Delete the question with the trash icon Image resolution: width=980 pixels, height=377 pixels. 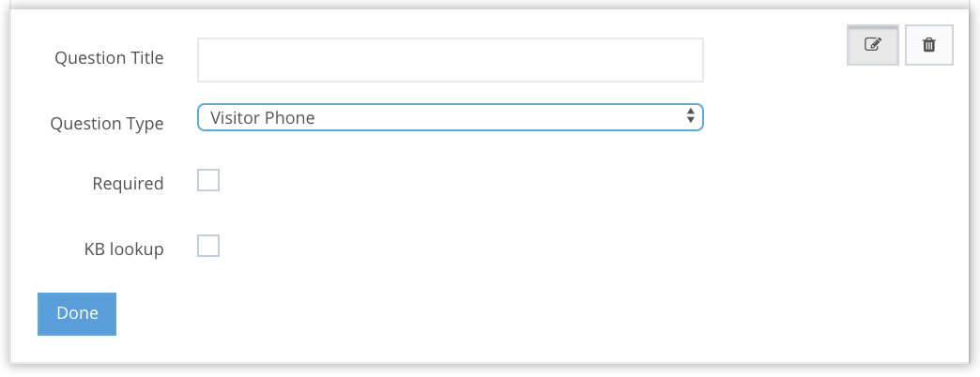pyautogui.click(x=929, y=45)
